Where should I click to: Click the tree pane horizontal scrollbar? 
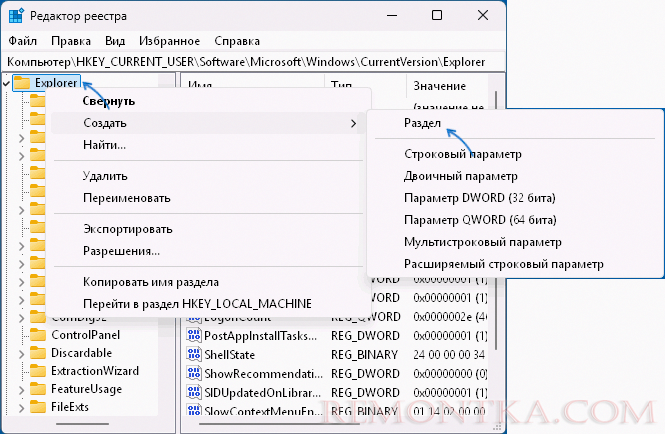[82, 424]
